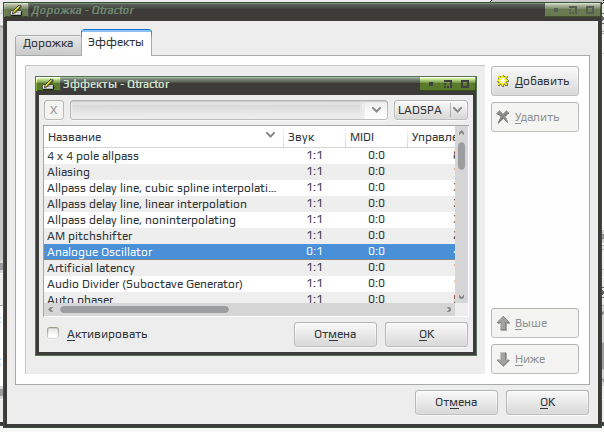Select the Эффекты tab
This screenshot has width=604, height=432.
116,42
